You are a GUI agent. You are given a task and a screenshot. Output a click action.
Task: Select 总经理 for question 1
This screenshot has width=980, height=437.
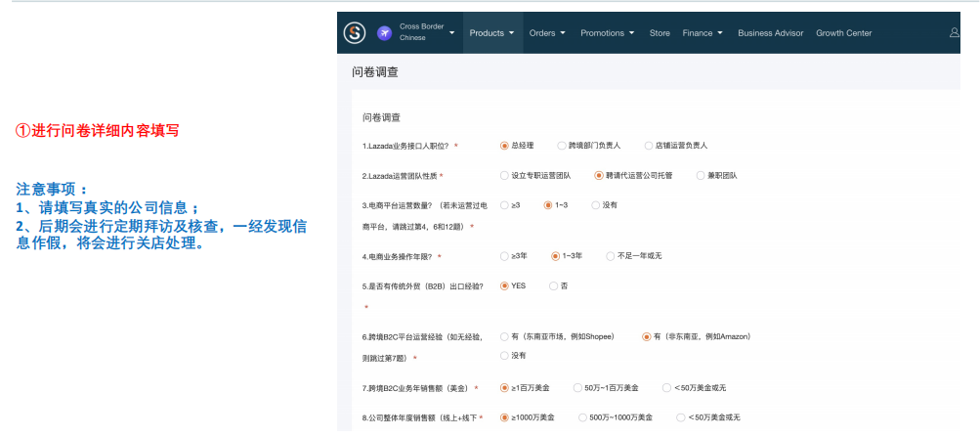point(504,146)
